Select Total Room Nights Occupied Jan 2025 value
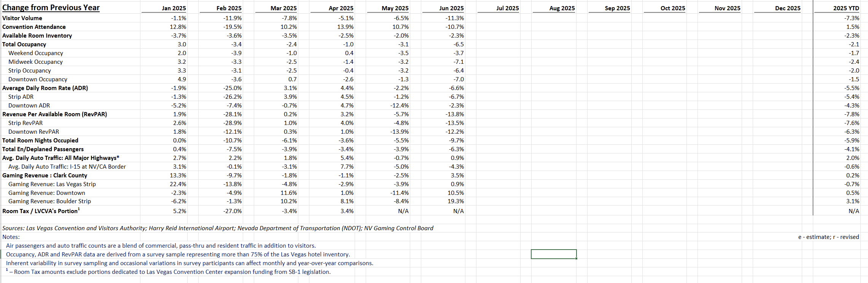868x283 pixels. (x=180, y=140)
